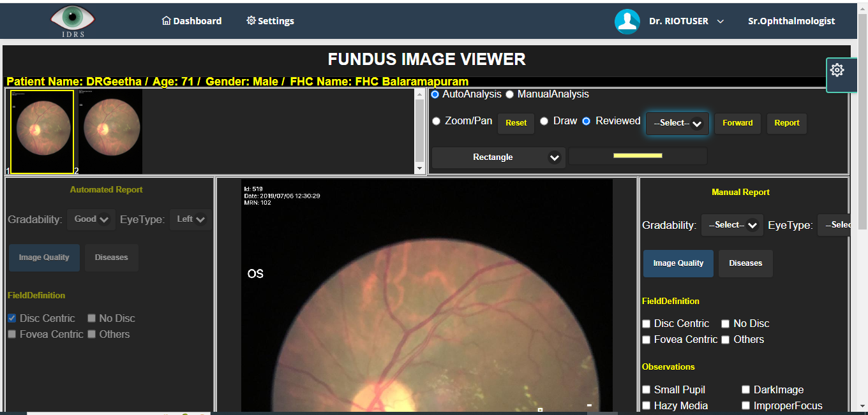Check Manual Report No Disc checkbox
Screen dimensions: 868x415
pos(726,324)
